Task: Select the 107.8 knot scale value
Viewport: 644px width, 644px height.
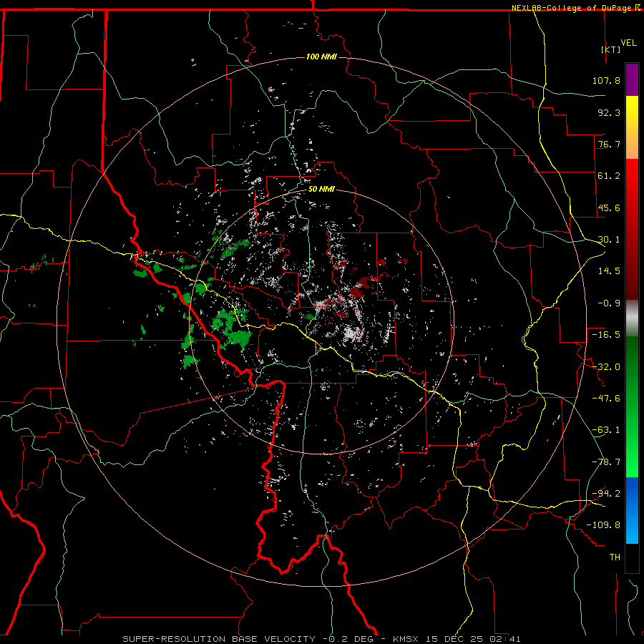Action: pos(606,80)
